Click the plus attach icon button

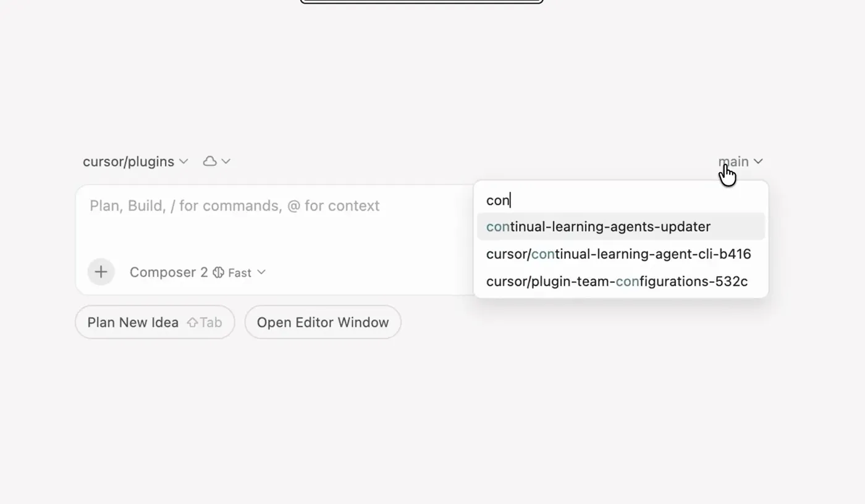(101, 272)
